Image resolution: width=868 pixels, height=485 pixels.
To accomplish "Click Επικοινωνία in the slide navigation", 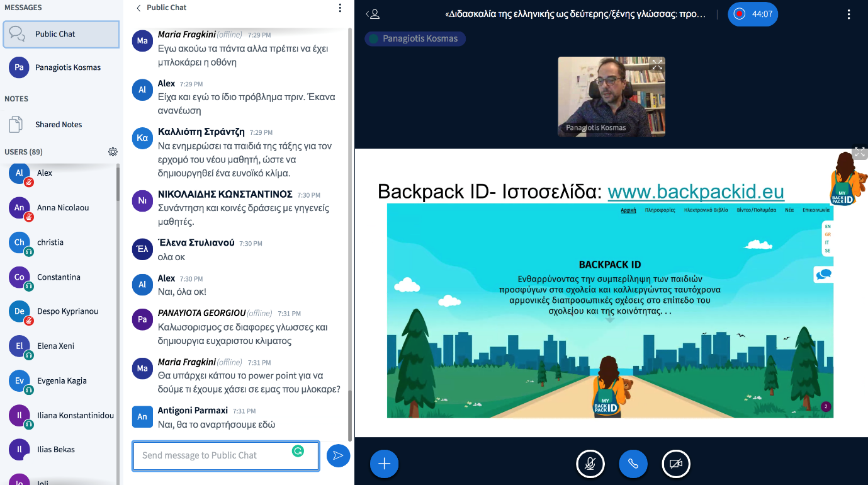I will [816, 210].
